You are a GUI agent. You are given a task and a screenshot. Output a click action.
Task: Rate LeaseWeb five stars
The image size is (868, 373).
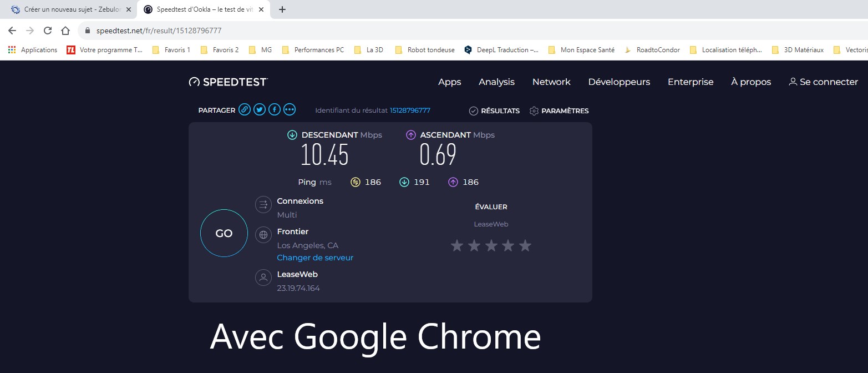pos(525,245)
